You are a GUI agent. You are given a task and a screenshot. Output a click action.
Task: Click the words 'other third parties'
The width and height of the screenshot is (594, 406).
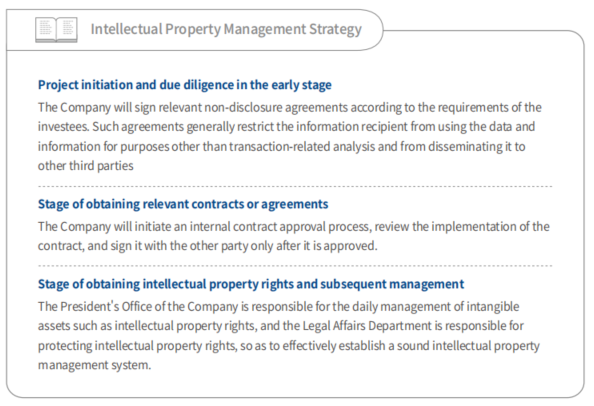coord(86,166)
